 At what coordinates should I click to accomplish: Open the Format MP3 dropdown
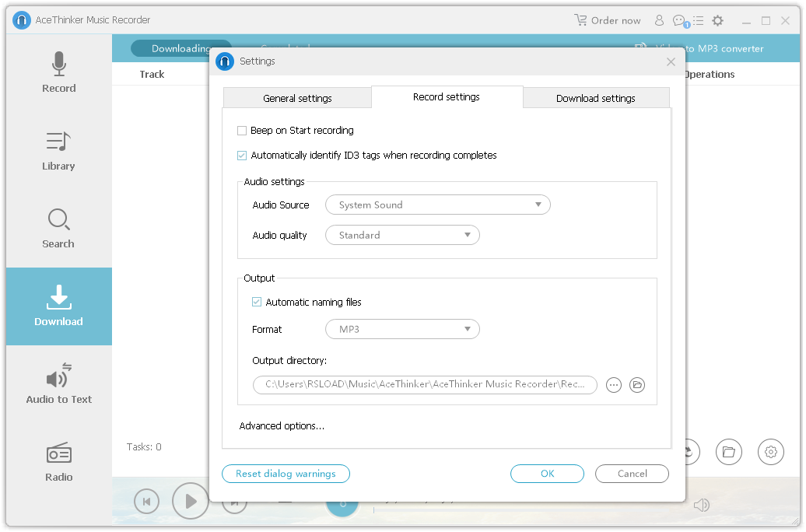pos(402,330)
